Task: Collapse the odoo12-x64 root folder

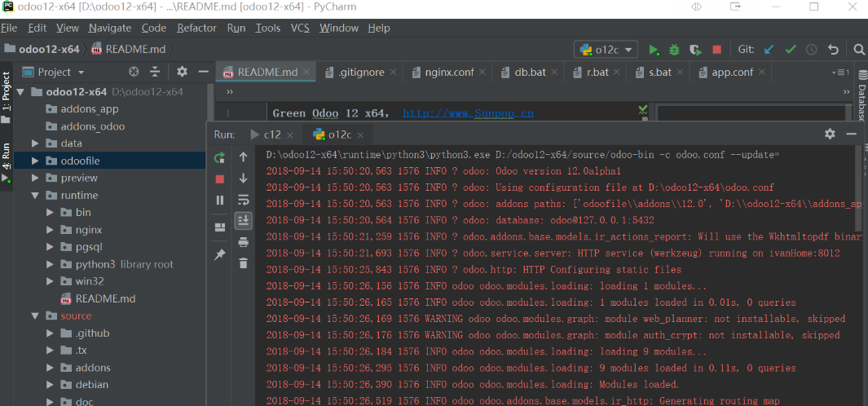Action: [x=20, y=92]
